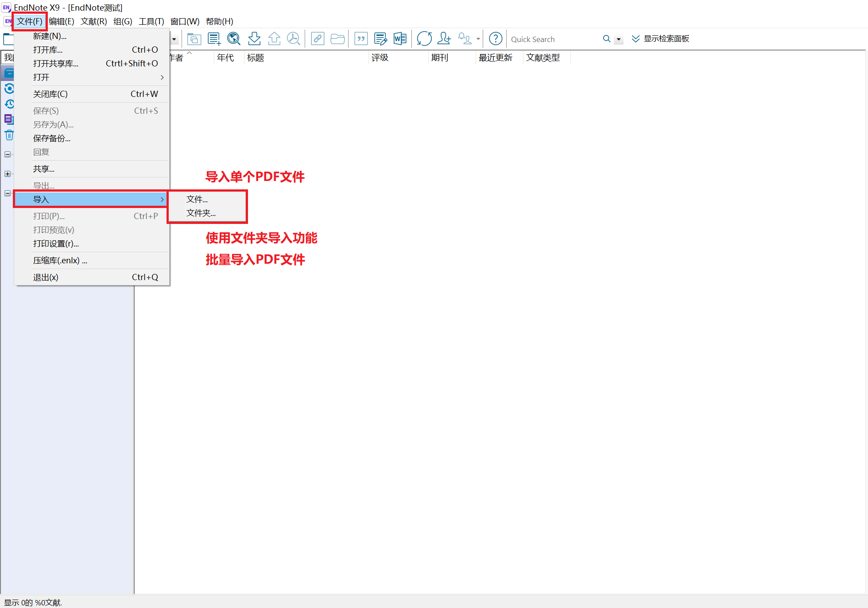This screenshot has height=608, width=868.
Task: Click the Format Bibliography pencil icon
Action: pyautogui.click(x=381, y=39)
